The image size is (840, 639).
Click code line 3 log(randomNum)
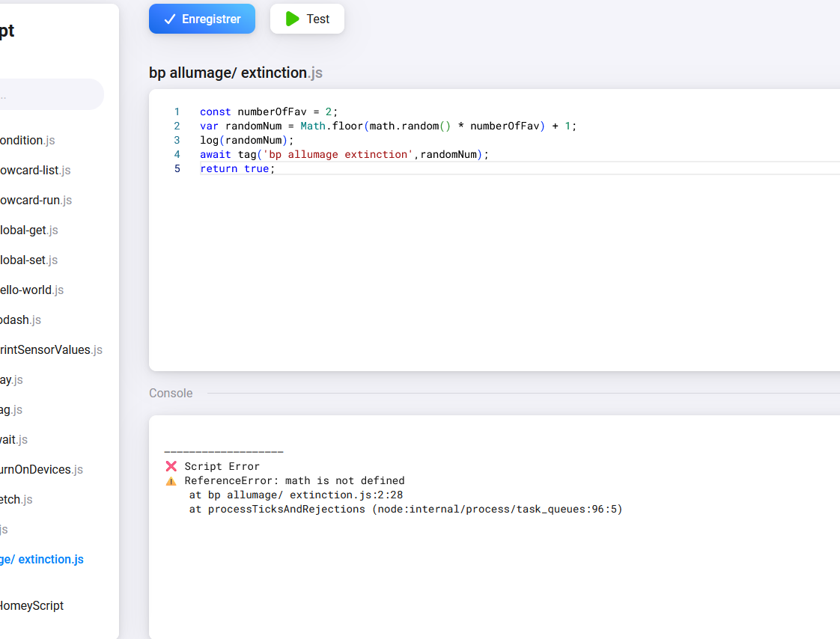(247, 141)
